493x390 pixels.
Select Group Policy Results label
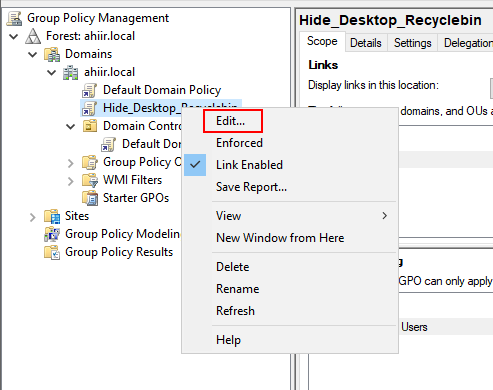tap(119, 252)
